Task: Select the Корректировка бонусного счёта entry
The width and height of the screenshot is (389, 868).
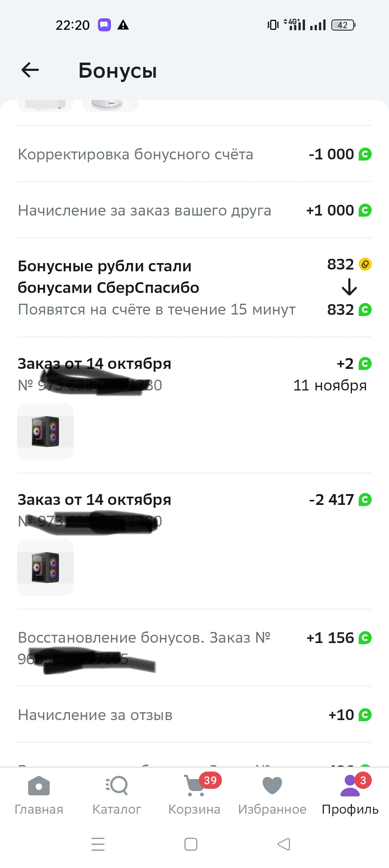Action: (x=194, y=154)
